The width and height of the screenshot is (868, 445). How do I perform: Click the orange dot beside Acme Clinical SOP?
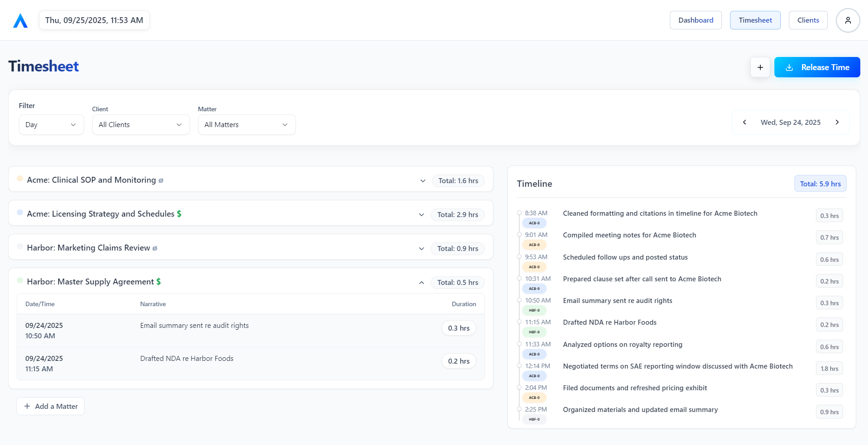click(20, 179)
